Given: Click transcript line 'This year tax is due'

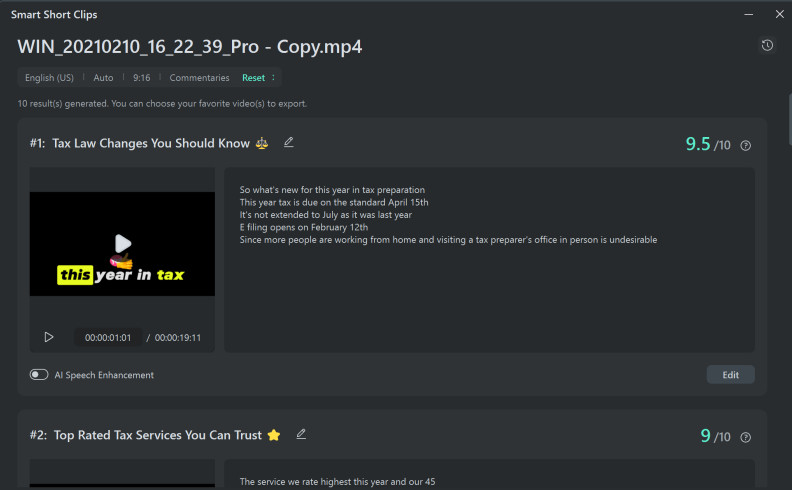Looking at the screenshot, I should coord(334,202).
